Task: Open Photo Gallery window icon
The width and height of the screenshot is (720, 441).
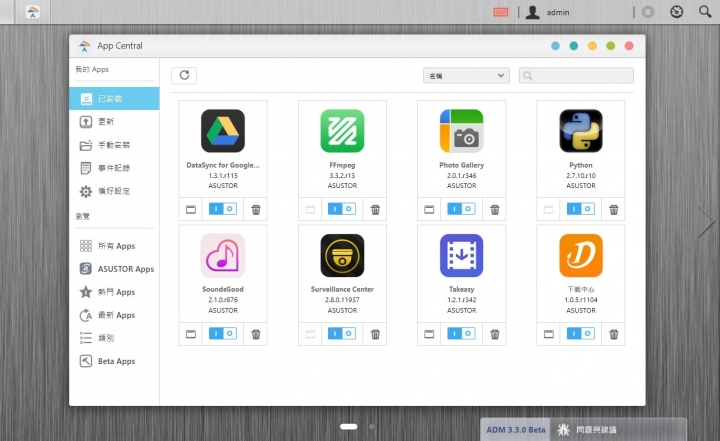Action: coord(429,209)
